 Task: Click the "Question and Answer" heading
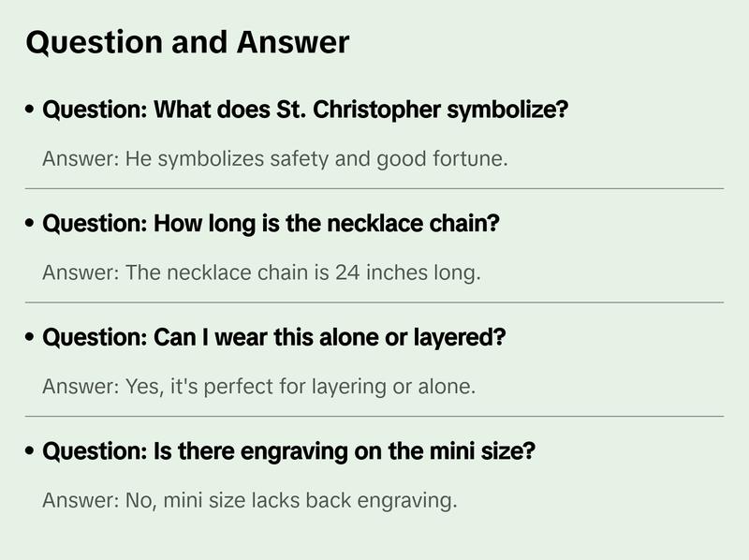(x=187, y=43)
